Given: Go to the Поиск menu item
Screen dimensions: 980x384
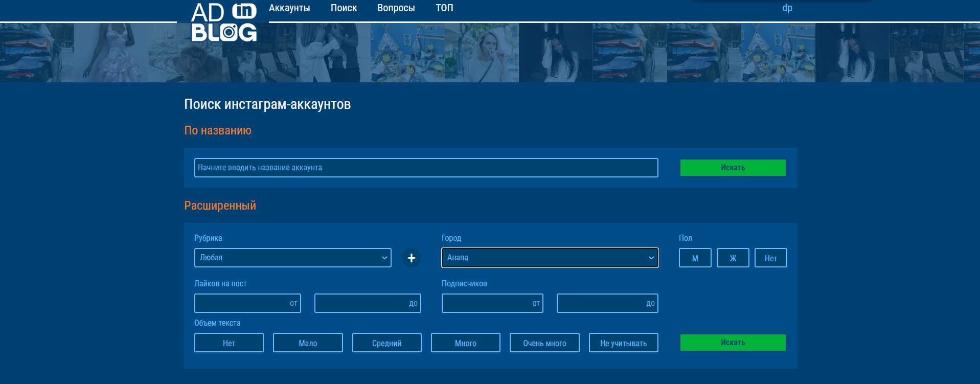Looking at the screenshot, I should (344, 8).
